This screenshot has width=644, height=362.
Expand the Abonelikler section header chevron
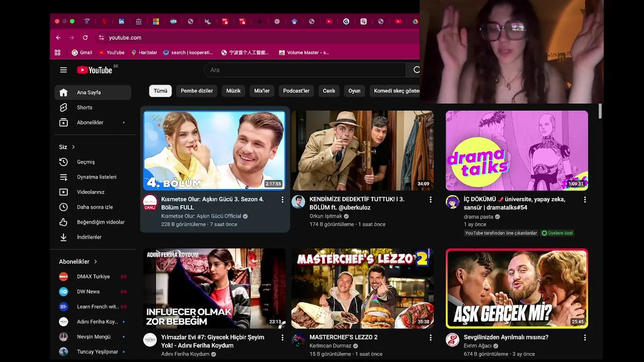point(96,262)
